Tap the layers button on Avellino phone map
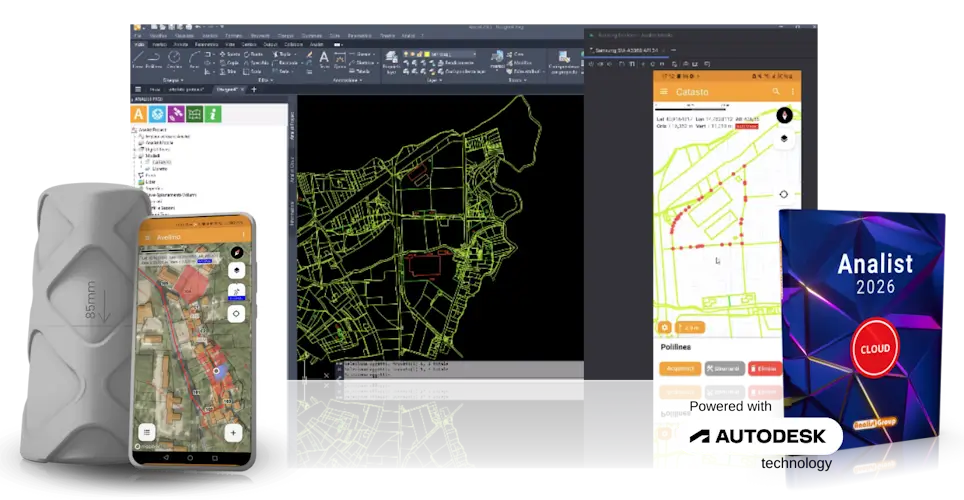This screenshot has width=964, height=500. click(237, 271)
